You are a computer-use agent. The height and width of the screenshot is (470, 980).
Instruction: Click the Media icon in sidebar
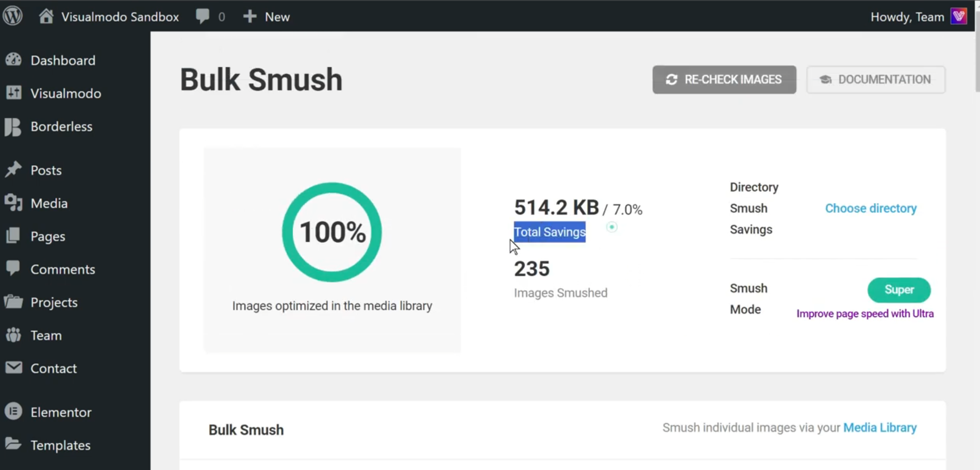(13, 203)
